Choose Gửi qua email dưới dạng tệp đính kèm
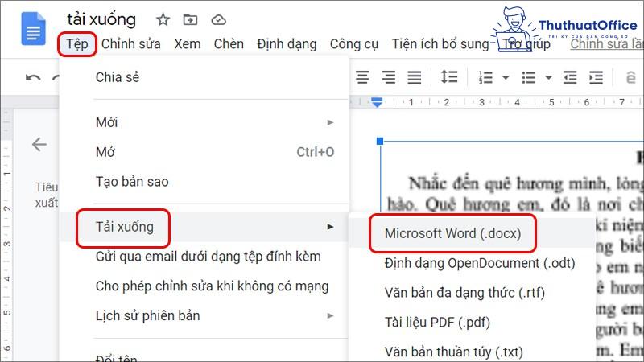This screenshot has height=362, width=644. pos(204,256)
